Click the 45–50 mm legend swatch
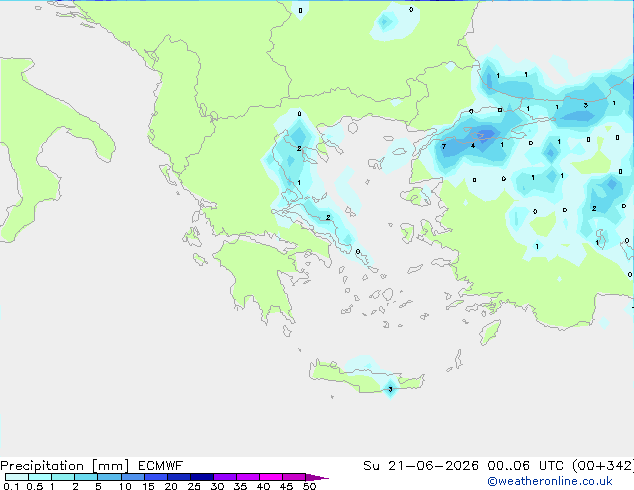Viewport: 634px width, 490px height. click(x=294, y=477)
